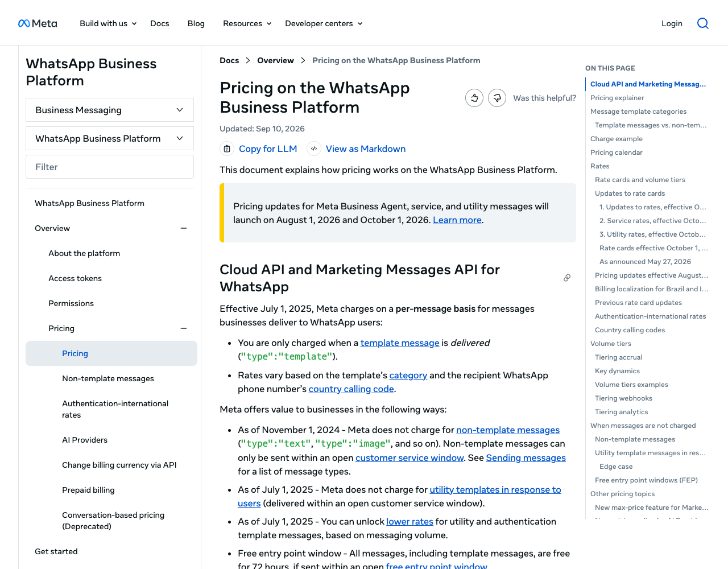Open the Developer centers dropdown

click(x=324, y=23)
